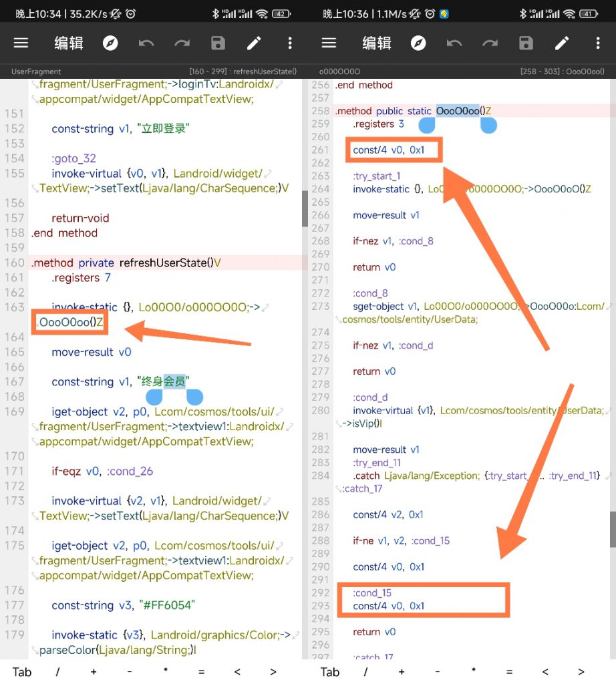Tap the pencil edit icon in left editor
The height and width of the screenshot is (684, 616).
pyautogui.click(x=254, y=43)
